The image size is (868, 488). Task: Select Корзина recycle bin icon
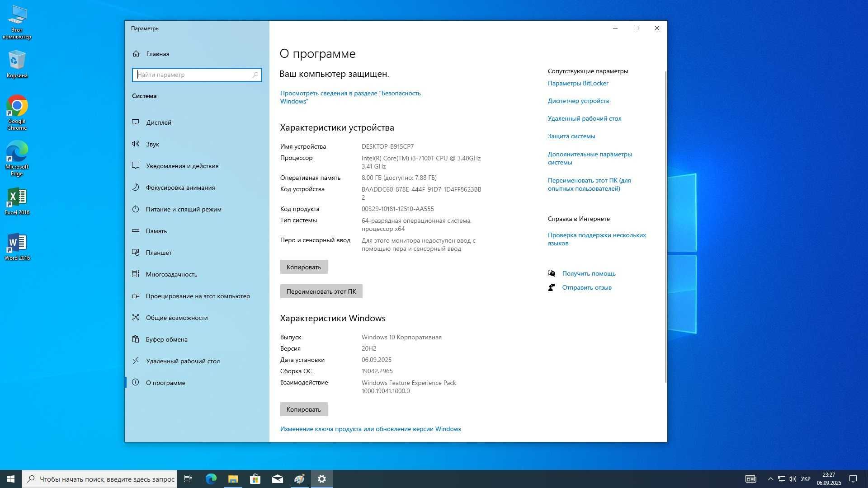point(17,64)
